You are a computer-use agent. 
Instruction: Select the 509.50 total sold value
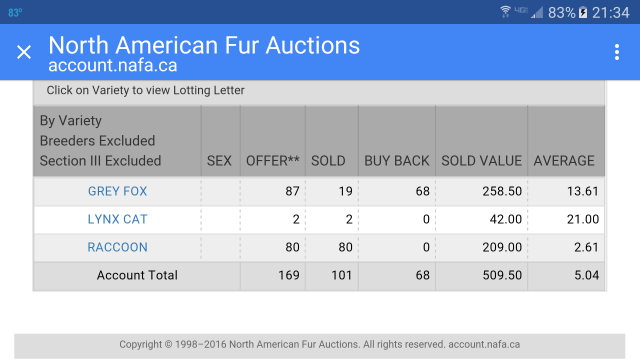tap(502, 275)
